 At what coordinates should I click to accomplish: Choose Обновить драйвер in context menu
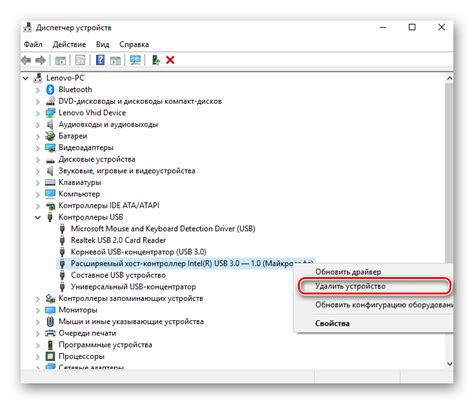click(x=348, y=272)
